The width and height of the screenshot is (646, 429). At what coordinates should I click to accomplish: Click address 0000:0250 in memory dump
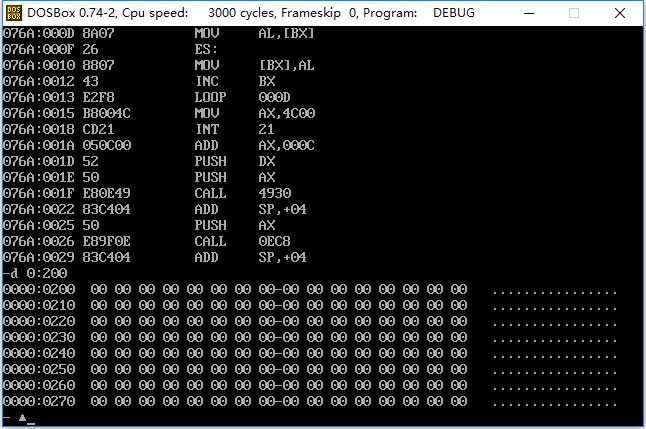click(39, 369)
